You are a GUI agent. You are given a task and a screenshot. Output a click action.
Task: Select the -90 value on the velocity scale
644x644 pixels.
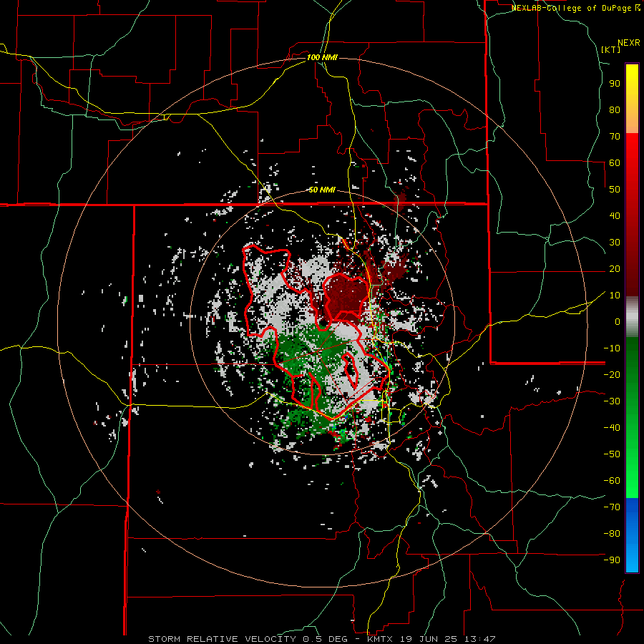point(612,560)
